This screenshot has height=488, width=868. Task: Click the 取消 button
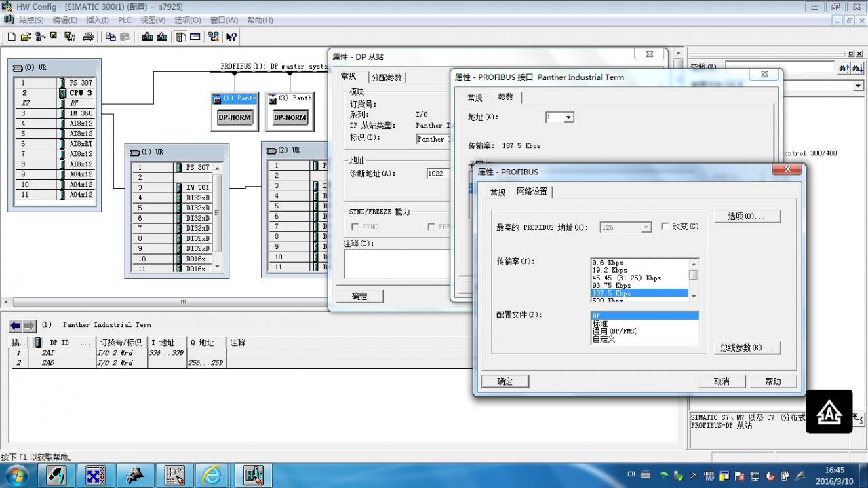[x=722, y=381]
